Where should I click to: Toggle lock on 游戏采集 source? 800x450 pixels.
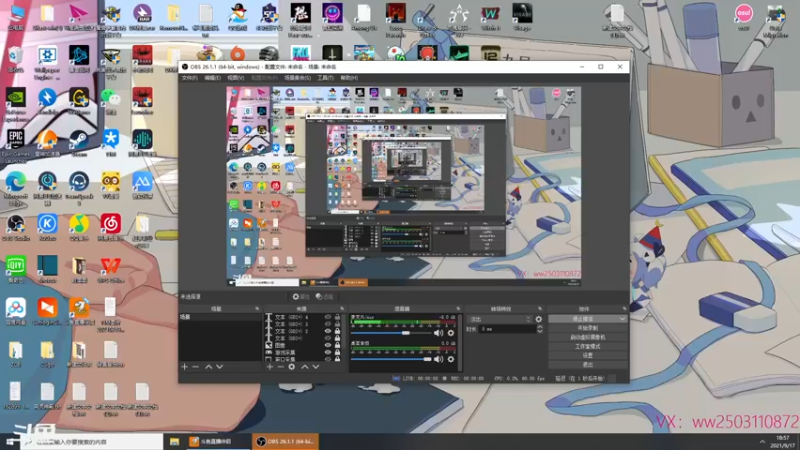tap(337, 353)
